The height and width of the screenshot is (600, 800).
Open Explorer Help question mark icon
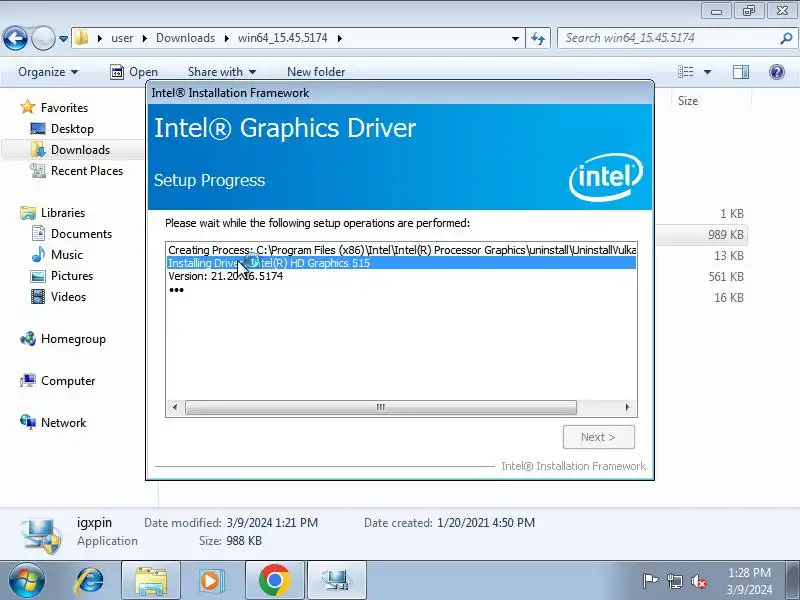777,72
